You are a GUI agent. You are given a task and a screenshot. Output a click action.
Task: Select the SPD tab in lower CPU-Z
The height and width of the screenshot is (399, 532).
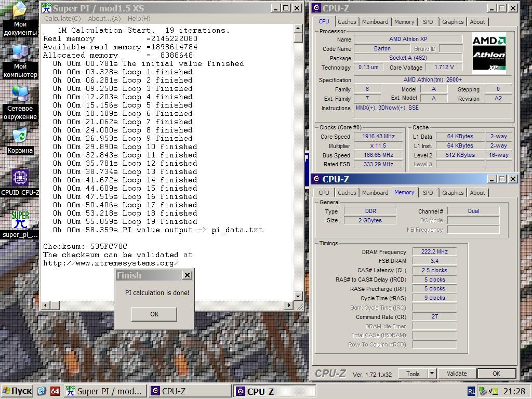pyautogui.click(x=428, y=193)
